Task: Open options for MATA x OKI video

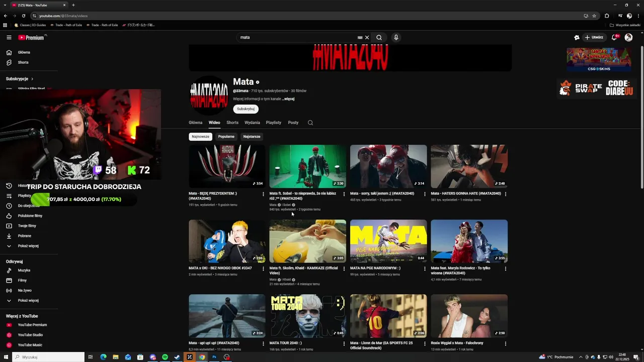Action: (x=263, y=268)
